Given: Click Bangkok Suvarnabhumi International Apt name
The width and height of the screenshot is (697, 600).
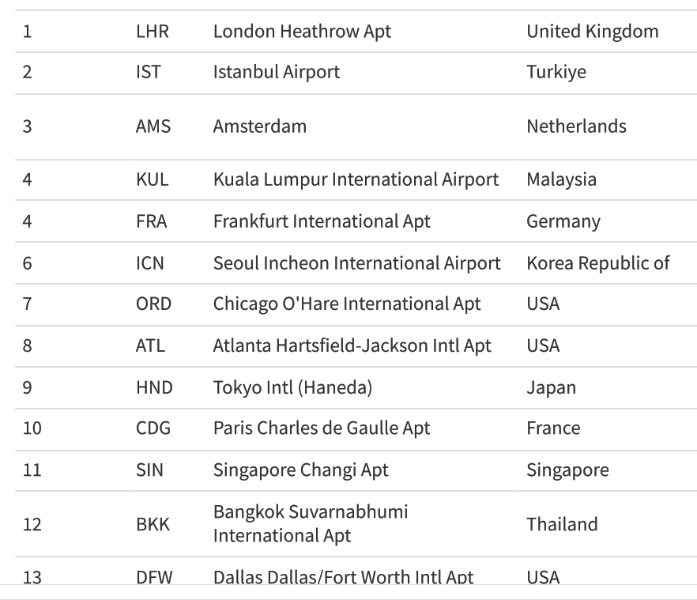Looking at the screenshot, I should tap(310, 524).
